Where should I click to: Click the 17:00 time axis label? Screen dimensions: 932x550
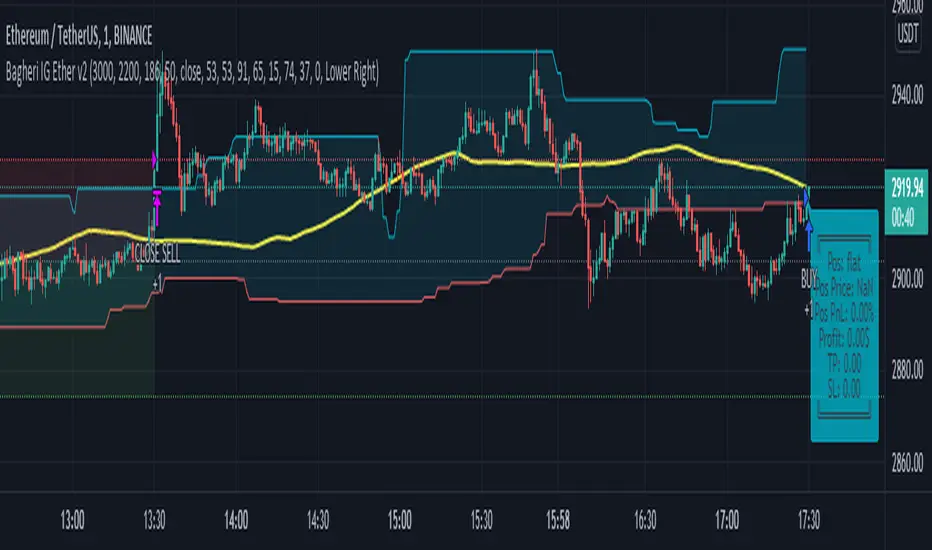click(x=727, y=520)
